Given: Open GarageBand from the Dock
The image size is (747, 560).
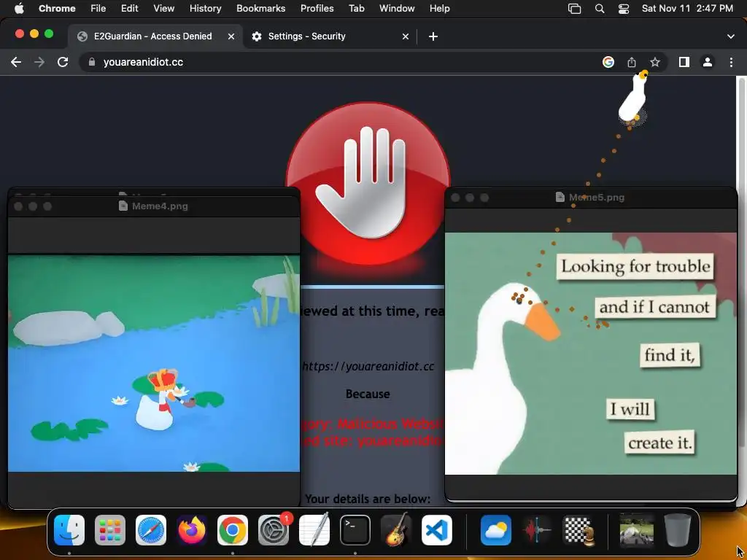Looking at the screenshot, I should tap(396, 530).
